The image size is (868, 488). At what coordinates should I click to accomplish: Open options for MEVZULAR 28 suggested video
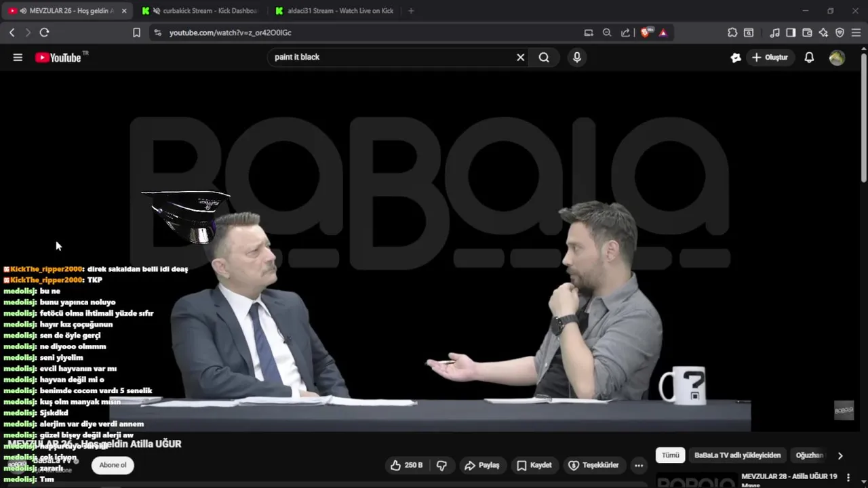coord(848,478)
